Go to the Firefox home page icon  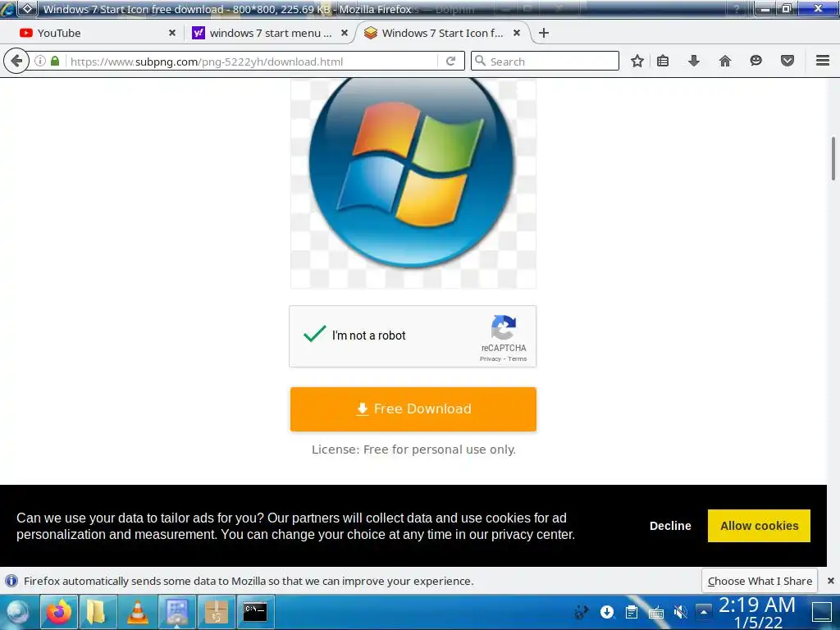click(725, 61)
